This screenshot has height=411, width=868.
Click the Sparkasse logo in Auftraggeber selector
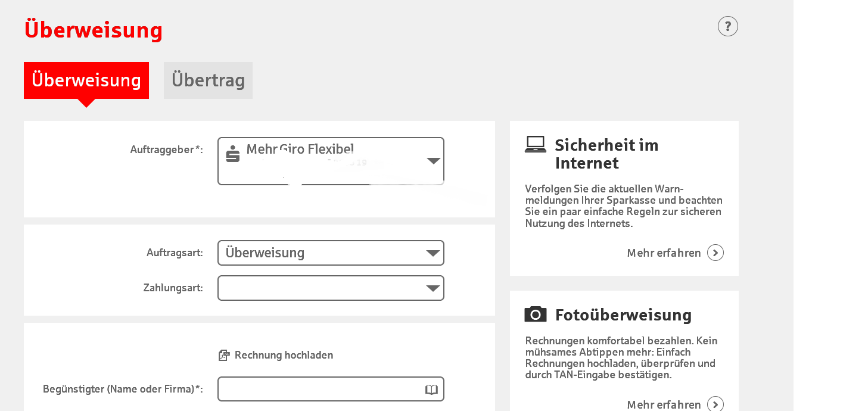(x=232, y=154)
